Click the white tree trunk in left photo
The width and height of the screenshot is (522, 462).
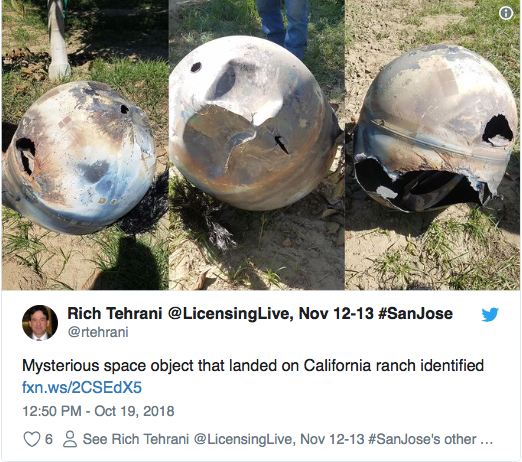click(58, 38)
